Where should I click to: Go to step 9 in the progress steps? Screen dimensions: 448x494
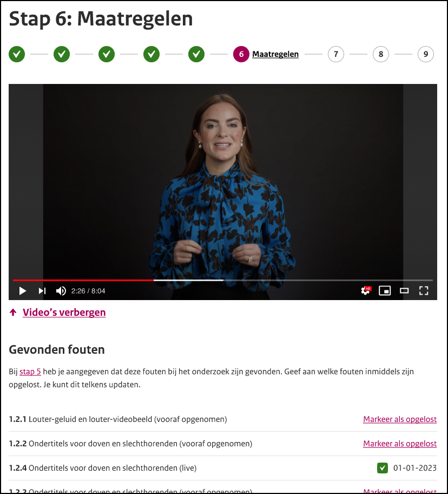point(426,54)
